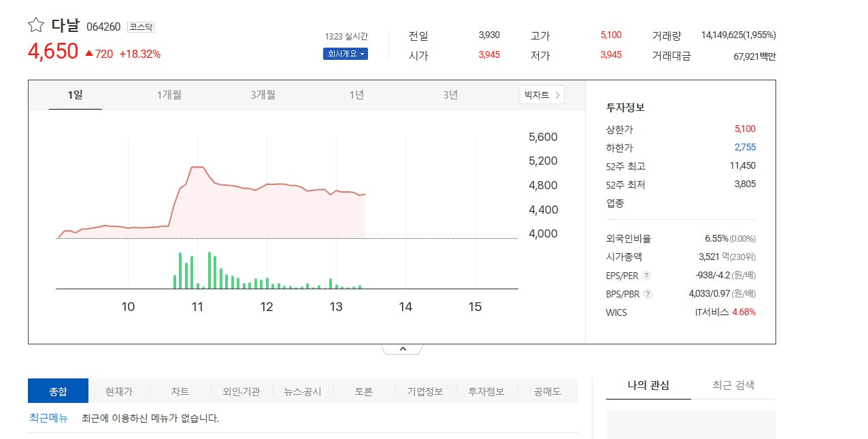Collapse the chart using the up chevron
868x439 pixels.
click(x=402, y=349)
